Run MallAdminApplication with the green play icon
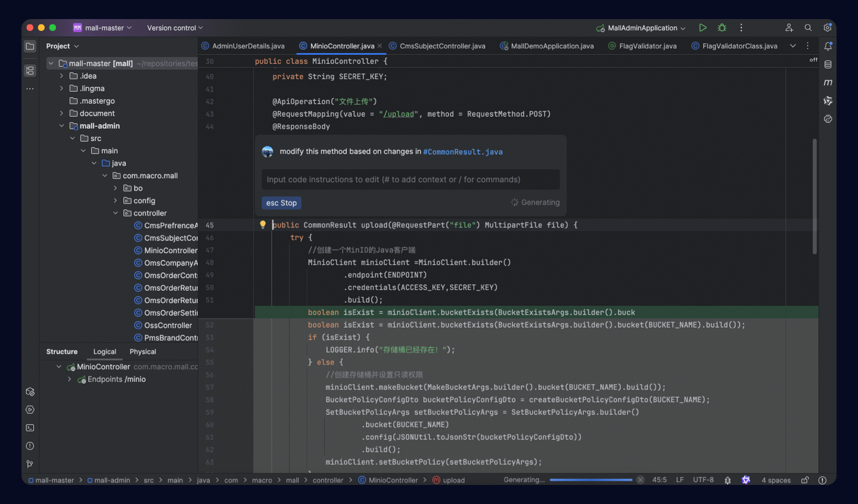858x504 pixels. 703,27
